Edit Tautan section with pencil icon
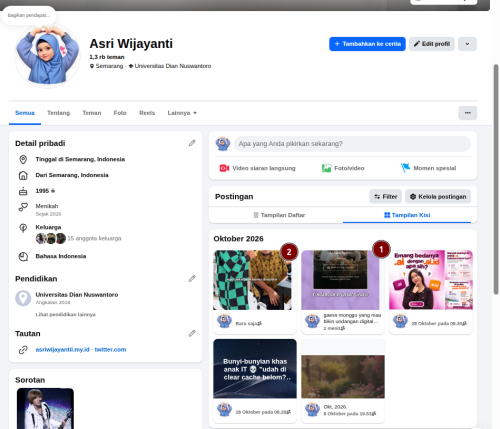500x429 pixels. 192,334
